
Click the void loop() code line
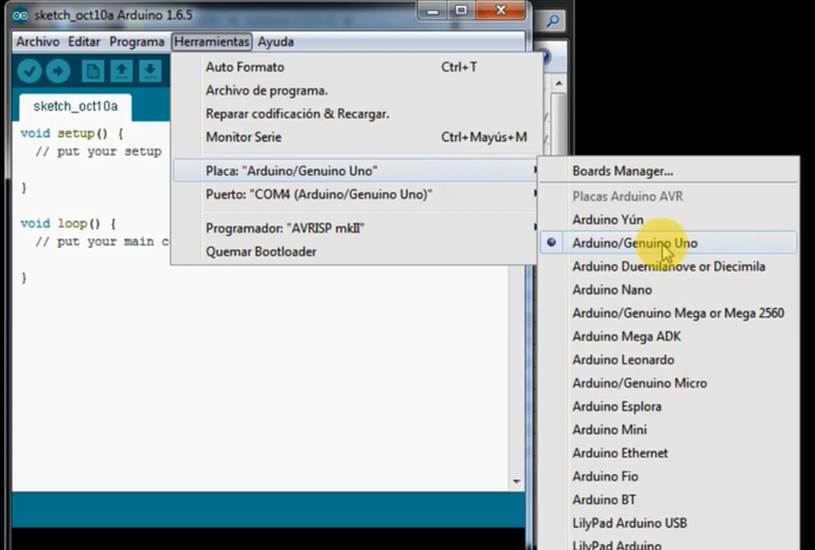point(68,224)
